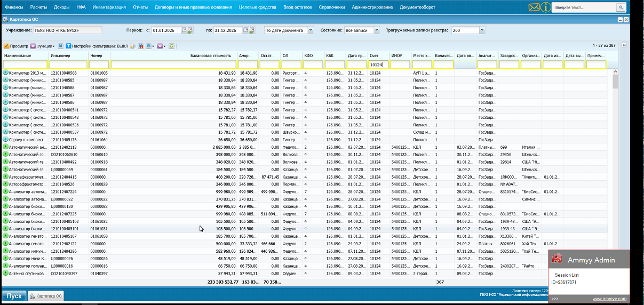
Task: Click the columns icon after ВЫКЛ
Action: (x=132, y=46)
